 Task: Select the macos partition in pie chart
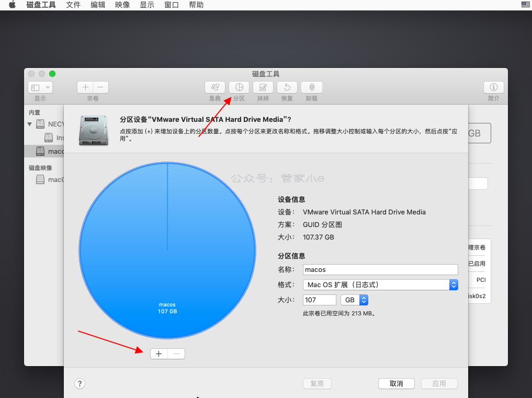coord(167,251)
